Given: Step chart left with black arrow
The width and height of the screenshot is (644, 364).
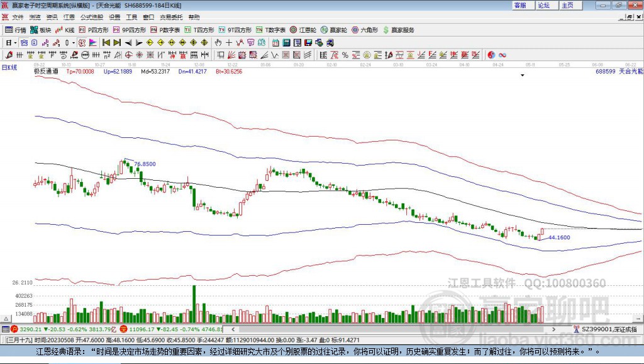Looking at the screenshot, I should 128,43.
